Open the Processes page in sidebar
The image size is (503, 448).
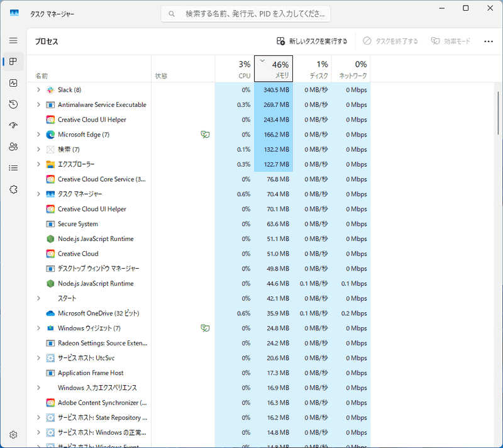tap(13, 62)
